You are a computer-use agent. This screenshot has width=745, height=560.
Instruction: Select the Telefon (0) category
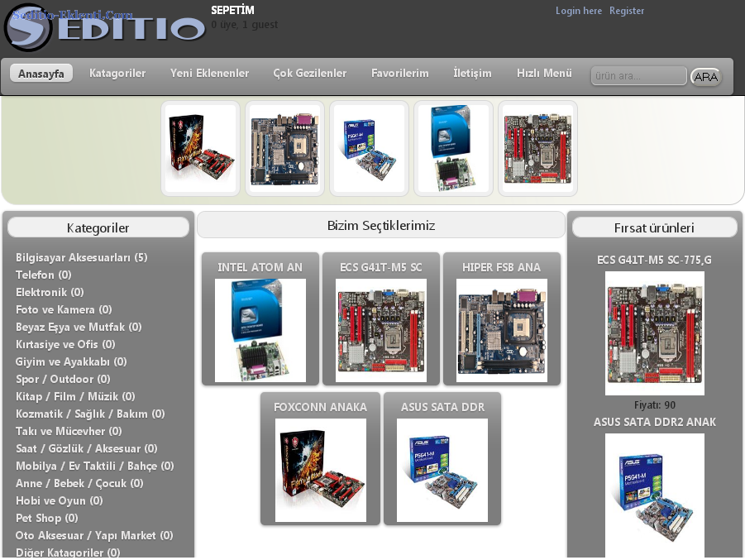coord(43,275)
